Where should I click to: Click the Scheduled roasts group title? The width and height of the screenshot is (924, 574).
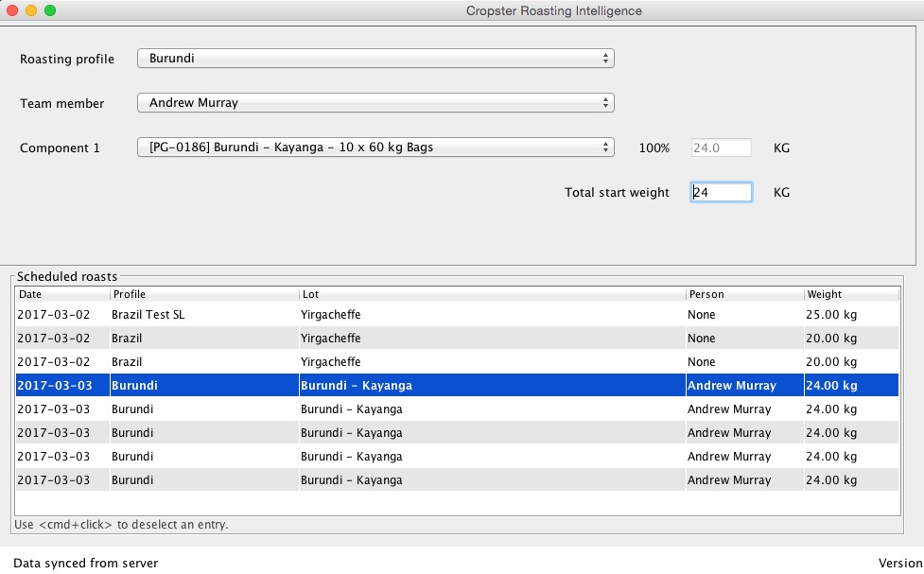pos(67,276)
